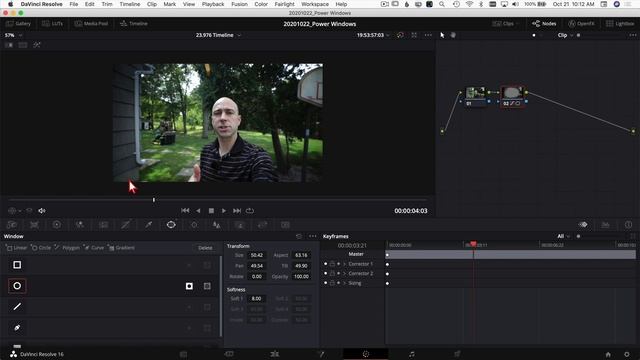Open the Sizing palette icon
This screenshot has height=360, width=640.
[262, 225]
